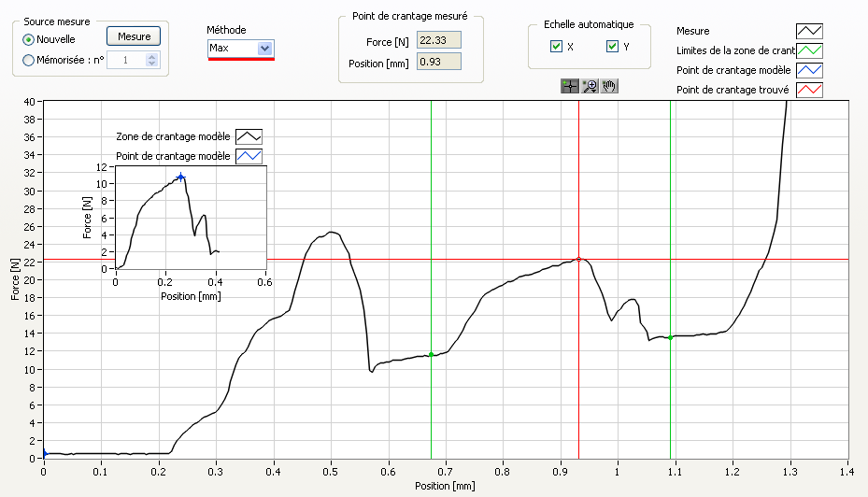This screenshot has height=497, width=868.
Task: Click the Position [mm] value field
Action: [x=438, y=62]
